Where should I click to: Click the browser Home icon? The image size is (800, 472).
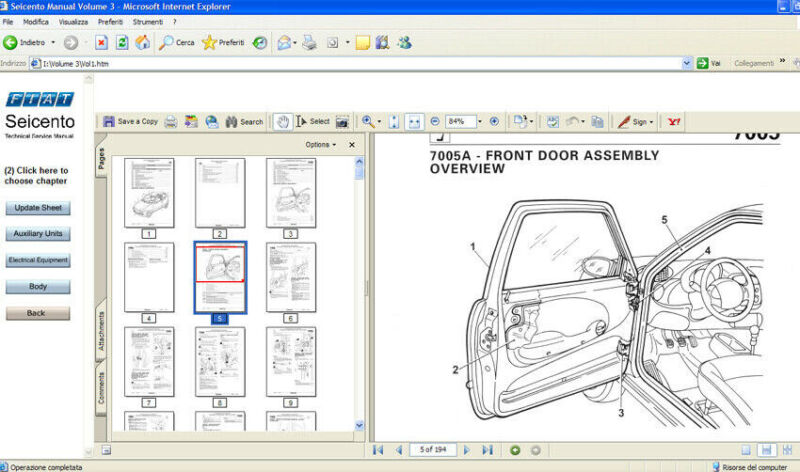142,42
